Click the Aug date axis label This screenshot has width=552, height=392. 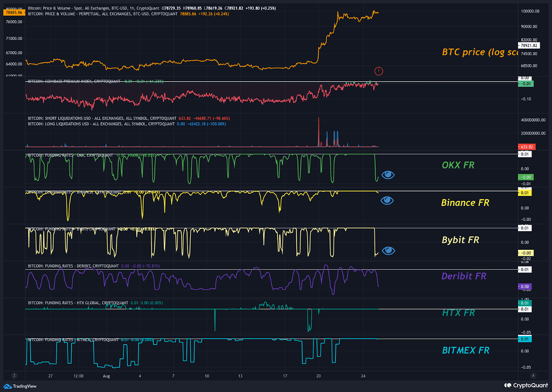pos(106,376)
